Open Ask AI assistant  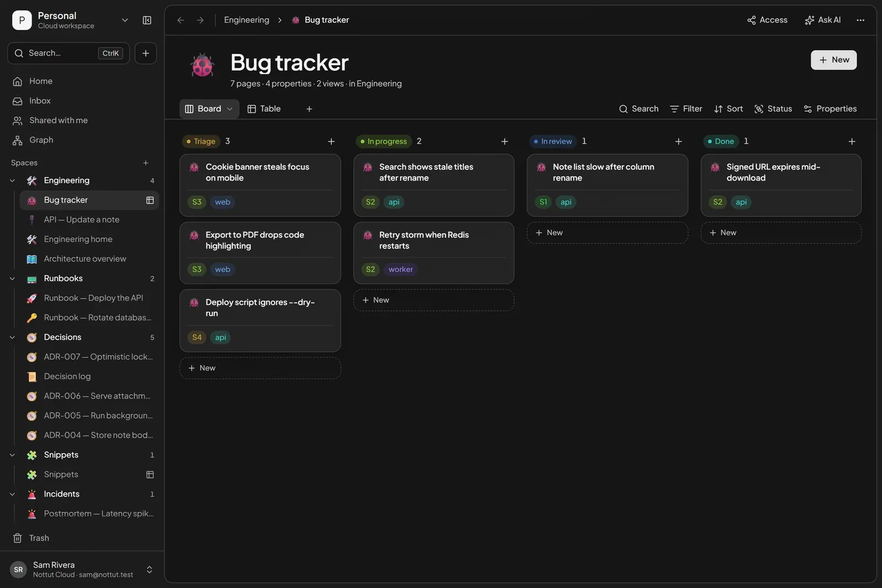click(x=822, y=20)
